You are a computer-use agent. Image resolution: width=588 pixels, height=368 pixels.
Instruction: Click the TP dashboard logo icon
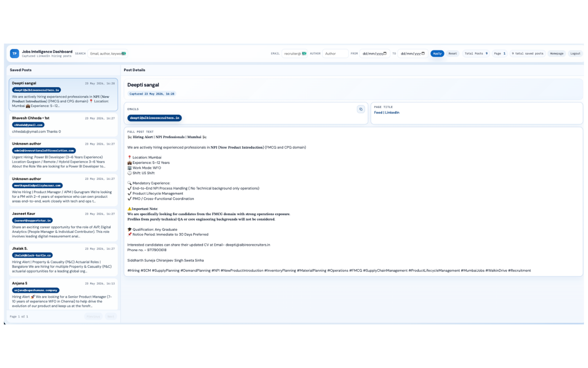click(14, 54)
